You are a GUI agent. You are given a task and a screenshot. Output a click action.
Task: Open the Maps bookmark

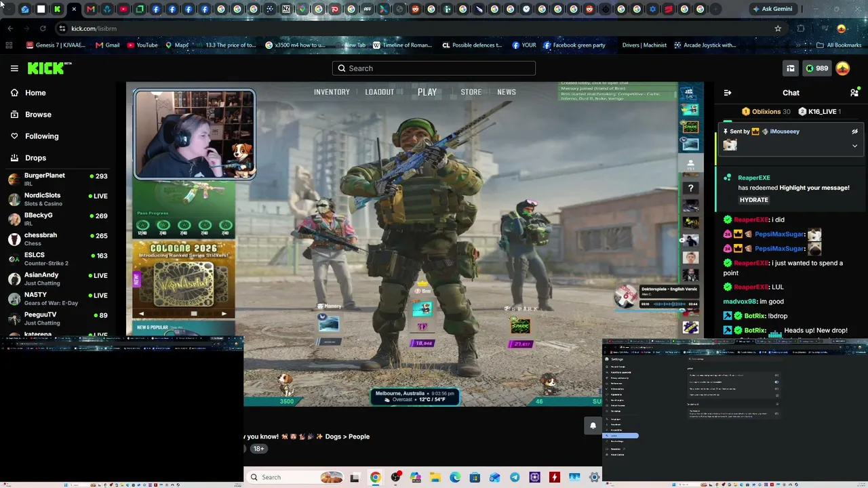(x=177, y=45)
